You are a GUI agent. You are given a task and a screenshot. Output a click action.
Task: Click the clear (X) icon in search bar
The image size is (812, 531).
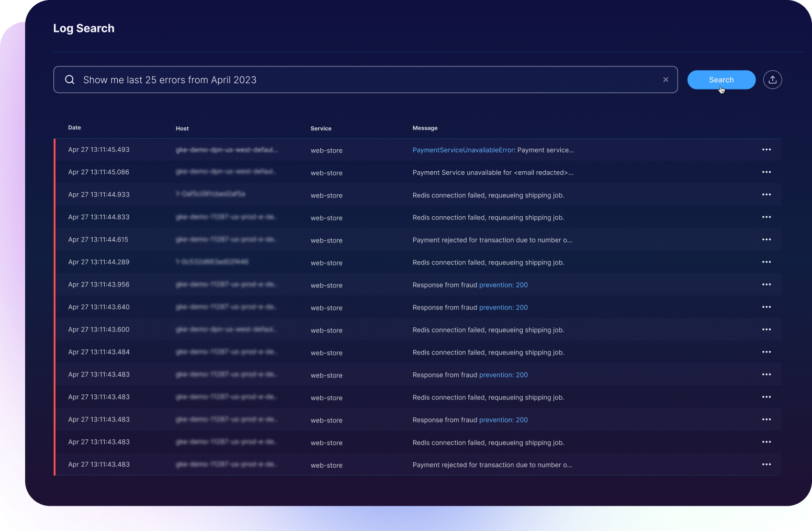[x=666, y=79]
